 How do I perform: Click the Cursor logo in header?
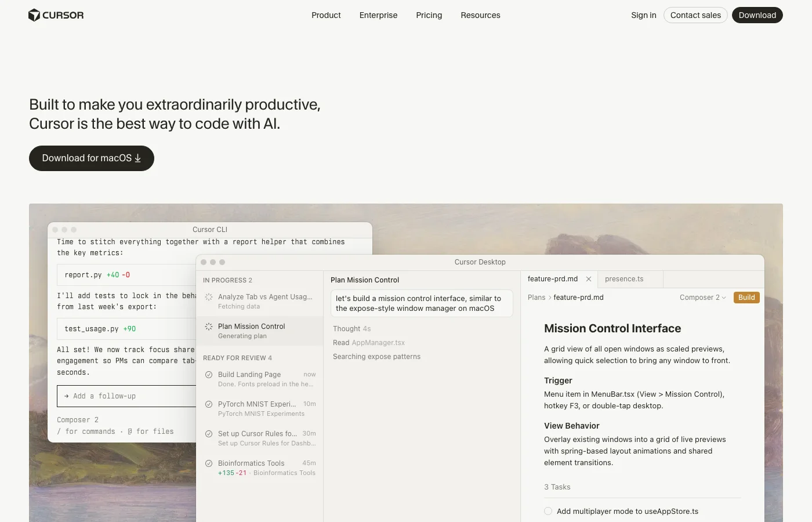(56, 15)
